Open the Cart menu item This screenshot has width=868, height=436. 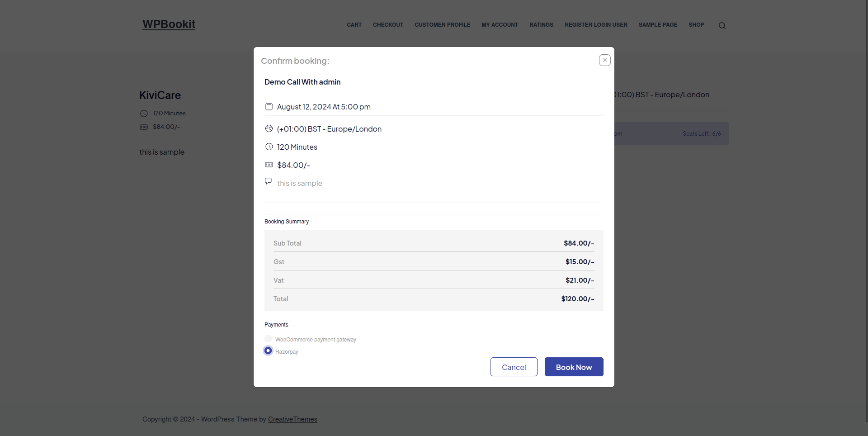[x=354, y=25]
